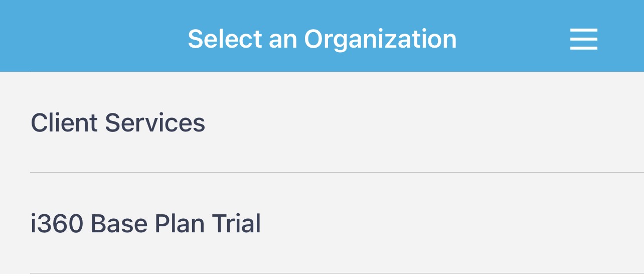Expand the navigation menu icon
The width and height of the screenshot is (644, 279).
(x=583, y=39)
